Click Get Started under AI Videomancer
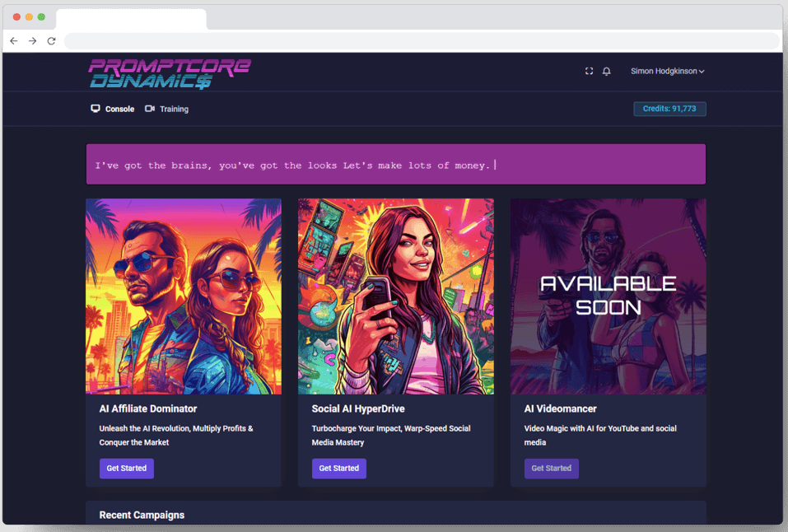The width and height of the screenshot is (788, 532). click(x=551, y=469)
